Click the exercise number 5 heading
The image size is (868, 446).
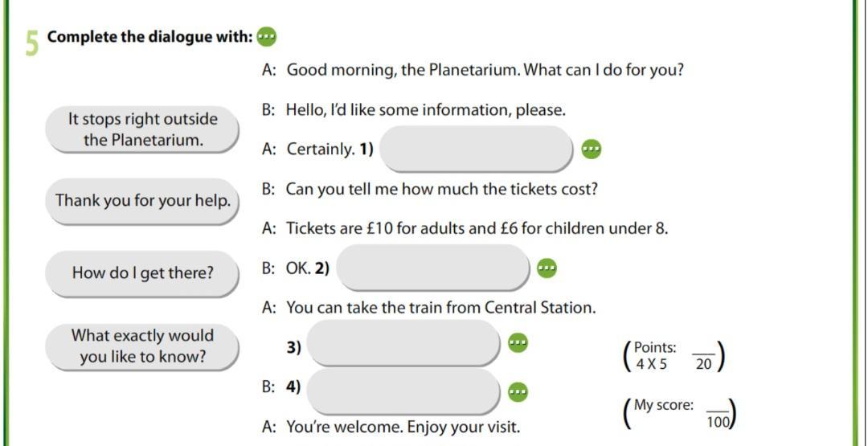coord(33,43)
